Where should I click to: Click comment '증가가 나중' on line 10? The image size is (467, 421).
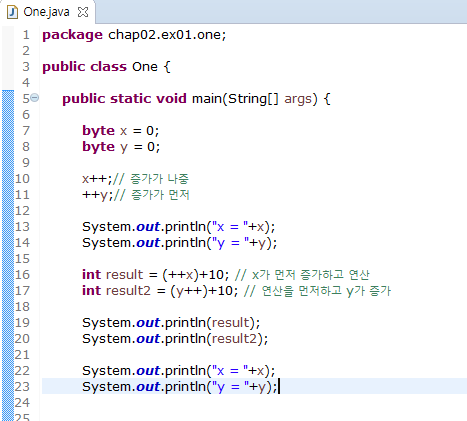[160, 179]
